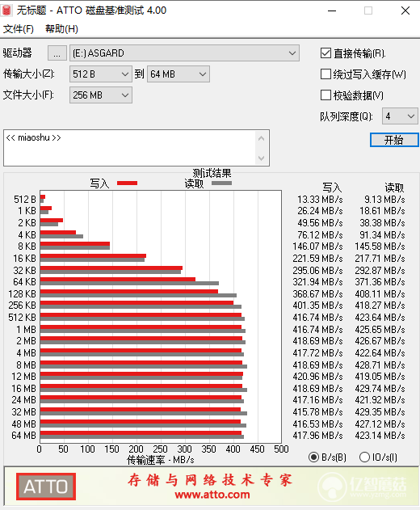Open the 文件(F) menu
The height and width of the screenshot is (510, 420).
pyautogui.click(x=19, y=29)
